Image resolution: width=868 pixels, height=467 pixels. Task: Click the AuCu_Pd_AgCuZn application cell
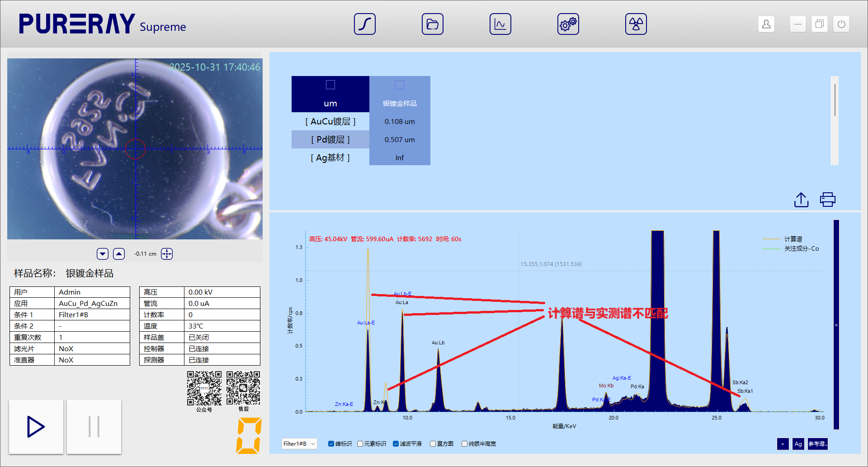click(x=92, y=303)
